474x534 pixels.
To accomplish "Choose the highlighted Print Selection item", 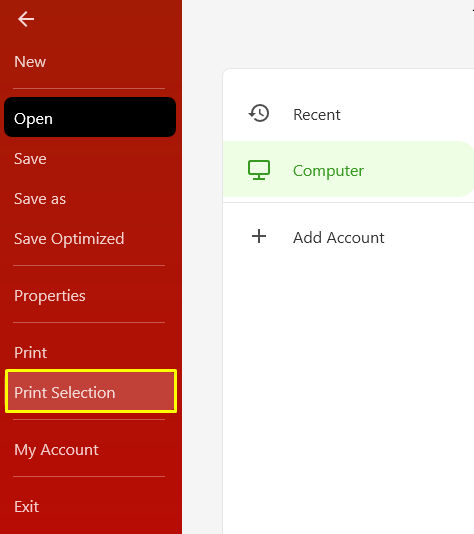I will click(x=91, y=391).
